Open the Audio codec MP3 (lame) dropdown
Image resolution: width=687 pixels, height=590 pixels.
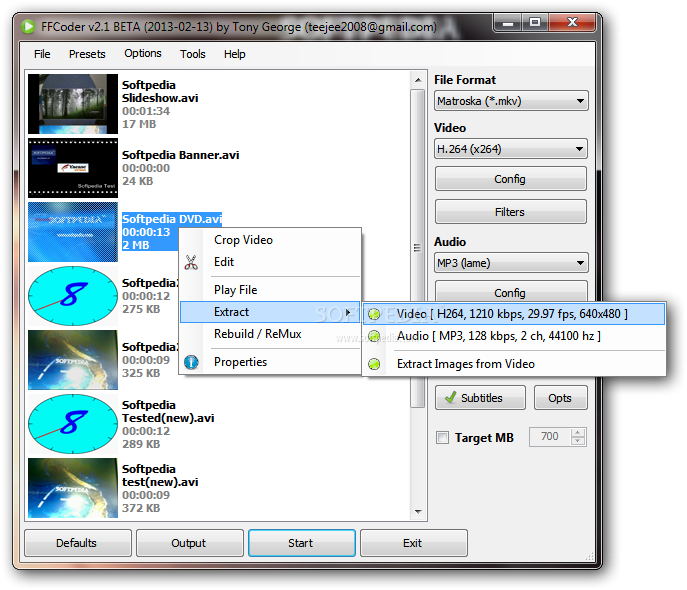tap(511, 263)
